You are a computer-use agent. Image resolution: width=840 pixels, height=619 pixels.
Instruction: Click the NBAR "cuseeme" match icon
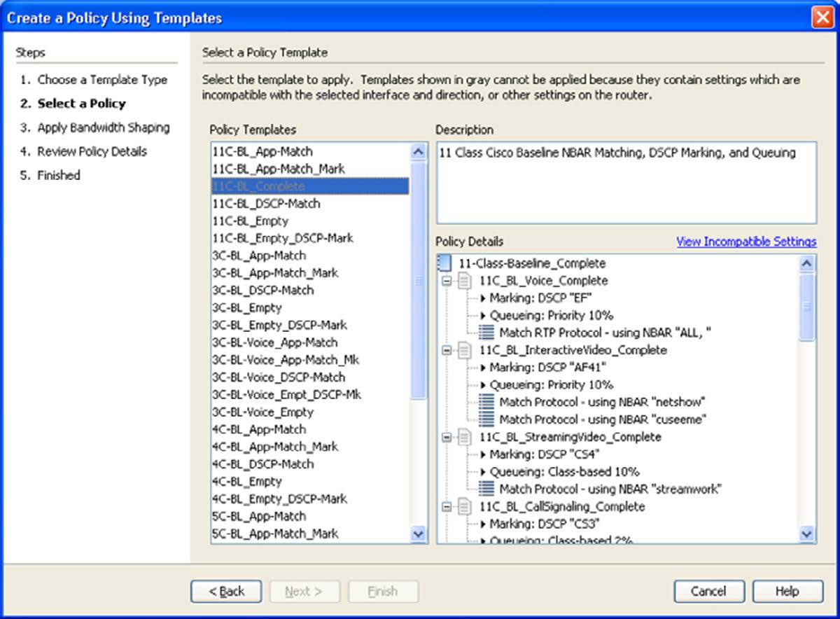pos(487,419)
